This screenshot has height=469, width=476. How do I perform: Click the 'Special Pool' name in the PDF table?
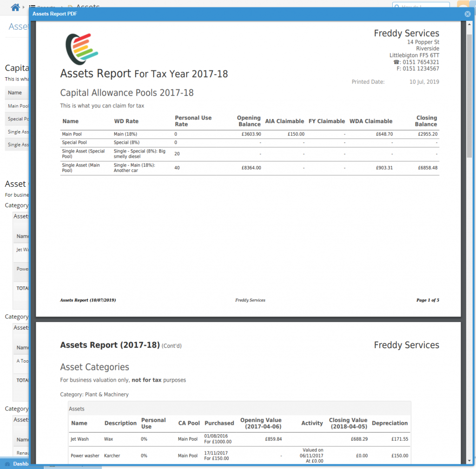tap(74, 142)
